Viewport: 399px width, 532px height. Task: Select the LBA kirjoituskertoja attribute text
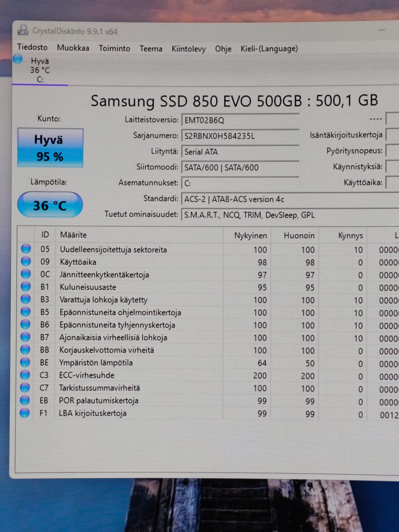click(x=92, y=413)
